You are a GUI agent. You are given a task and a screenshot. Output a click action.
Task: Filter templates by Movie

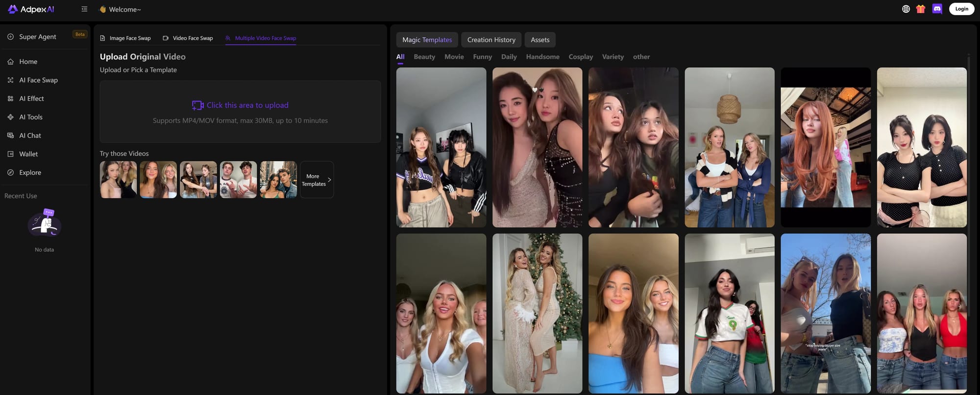[454, 57]
